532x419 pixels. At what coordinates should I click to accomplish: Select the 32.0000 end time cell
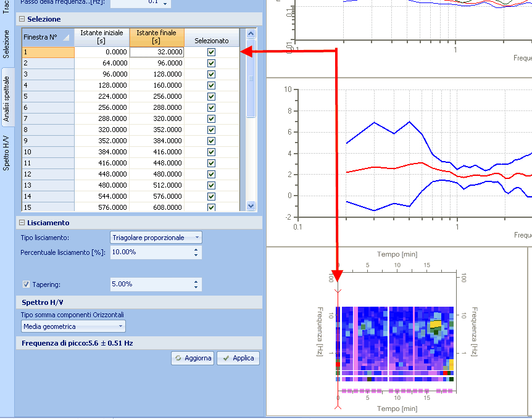click(157, 52)
